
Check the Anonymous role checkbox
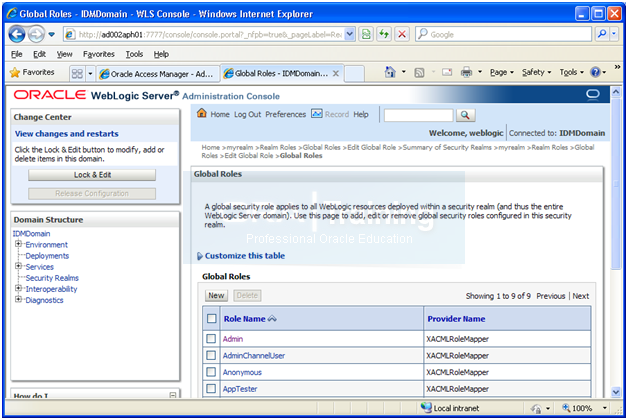tap(211, 372)
